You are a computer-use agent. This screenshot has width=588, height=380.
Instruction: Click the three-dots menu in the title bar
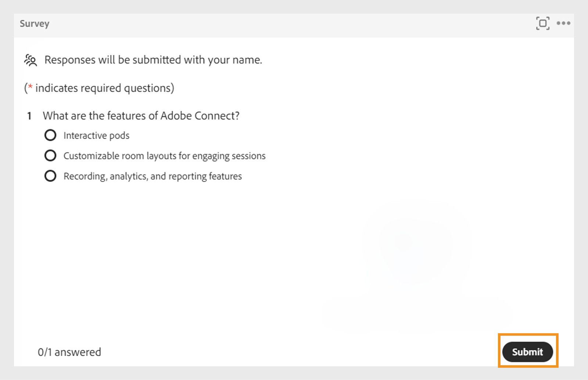tap(564, 23)
